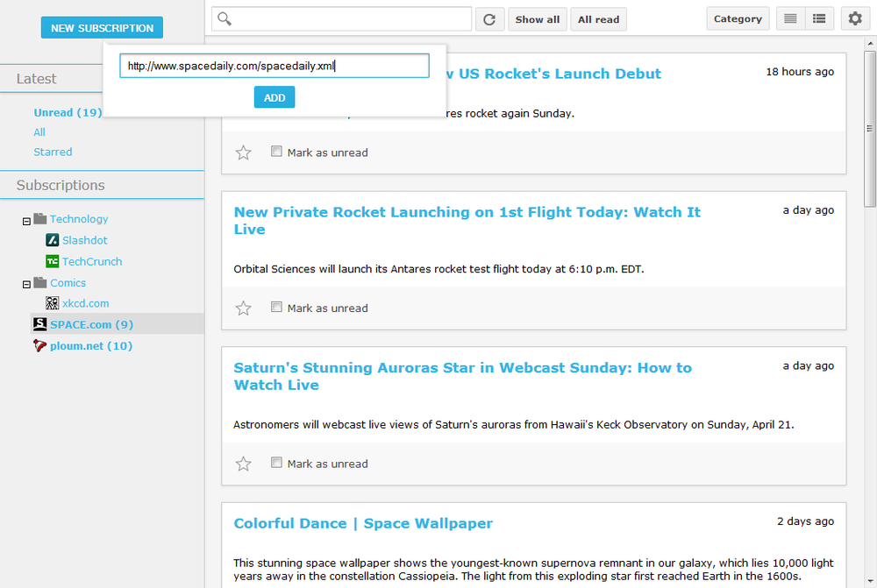Select the Show all filter
The image size is (877, 588).
point(537,18)
